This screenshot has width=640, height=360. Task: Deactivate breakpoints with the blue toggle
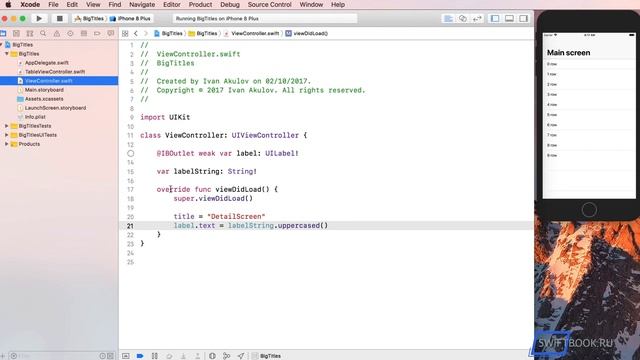tap(140, 356)
